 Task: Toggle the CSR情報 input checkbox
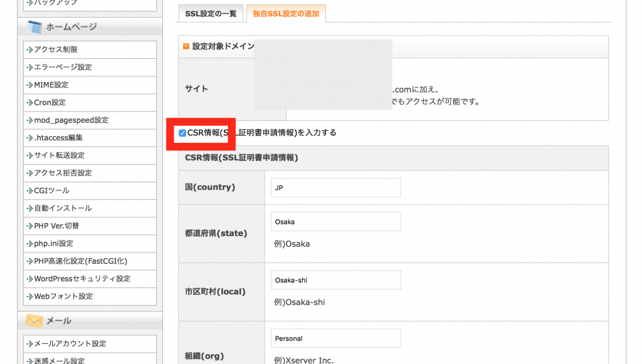(182, 133)
